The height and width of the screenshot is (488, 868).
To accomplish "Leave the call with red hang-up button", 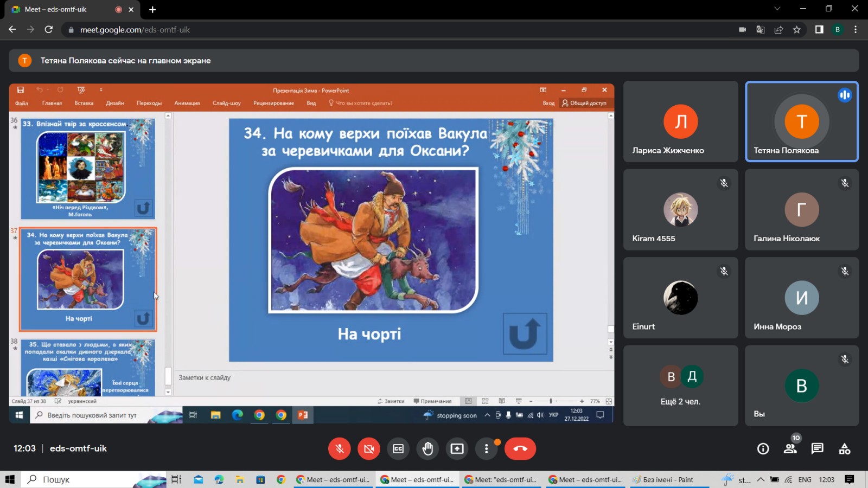I will point(520,448).
